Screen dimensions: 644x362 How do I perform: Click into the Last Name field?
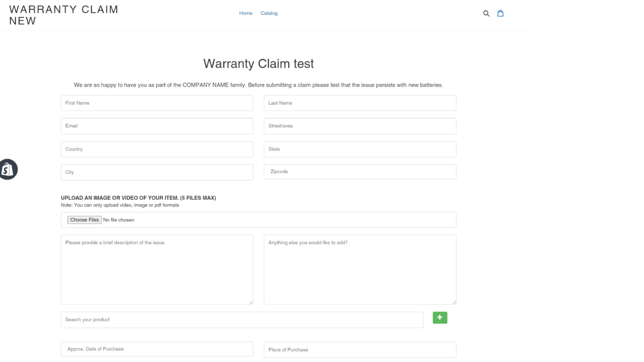pos(360,103)
